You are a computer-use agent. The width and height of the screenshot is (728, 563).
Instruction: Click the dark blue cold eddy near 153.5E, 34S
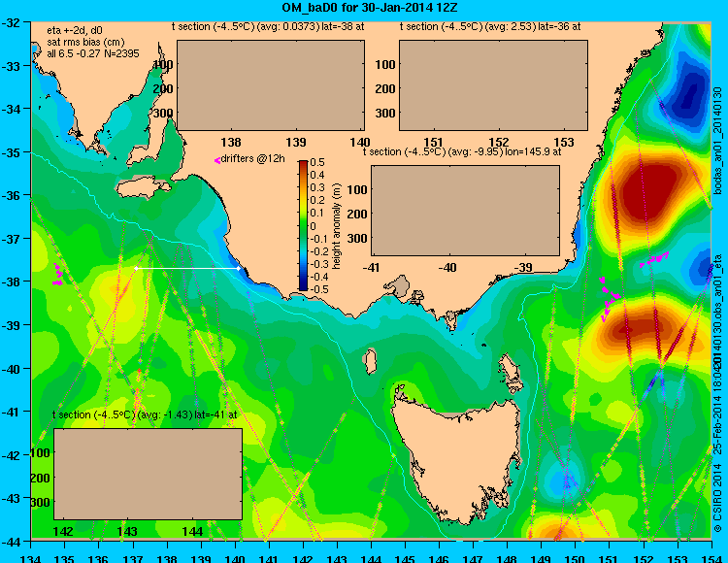tap(688, 96)
